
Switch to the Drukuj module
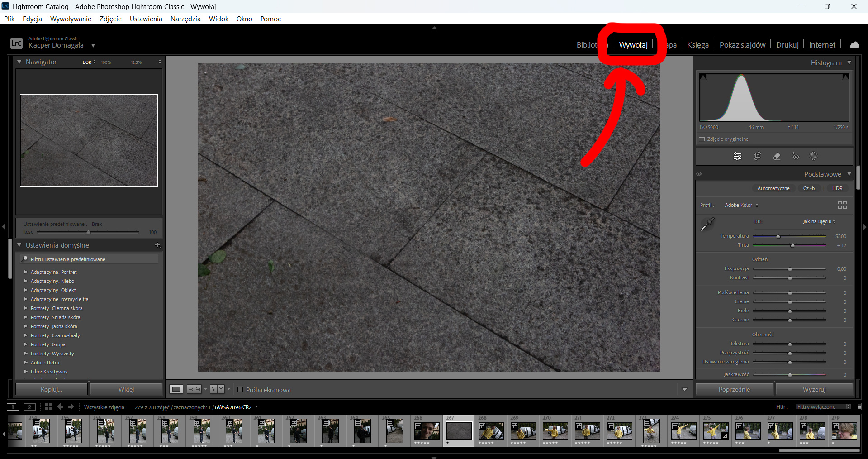point(787,45)
